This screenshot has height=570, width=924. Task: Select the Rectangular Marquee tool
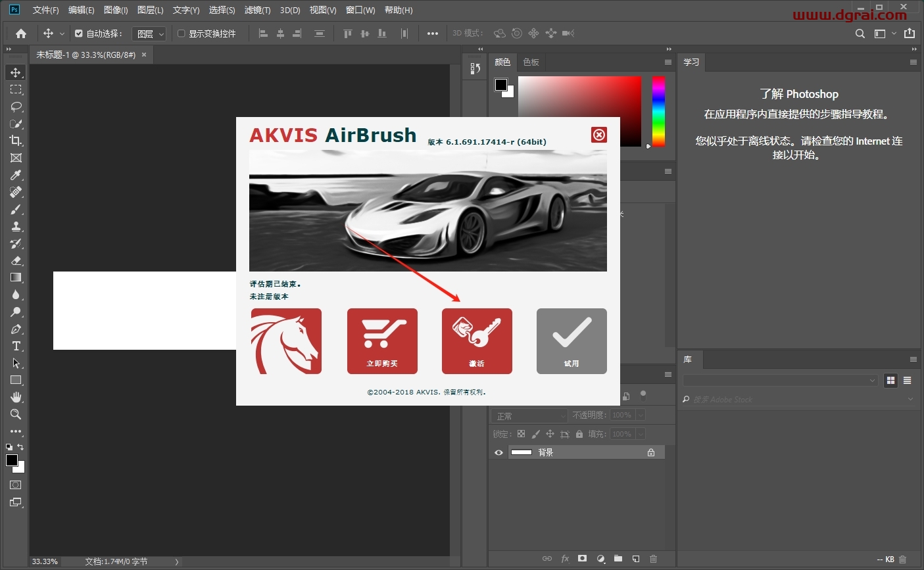tap(16, 89)
